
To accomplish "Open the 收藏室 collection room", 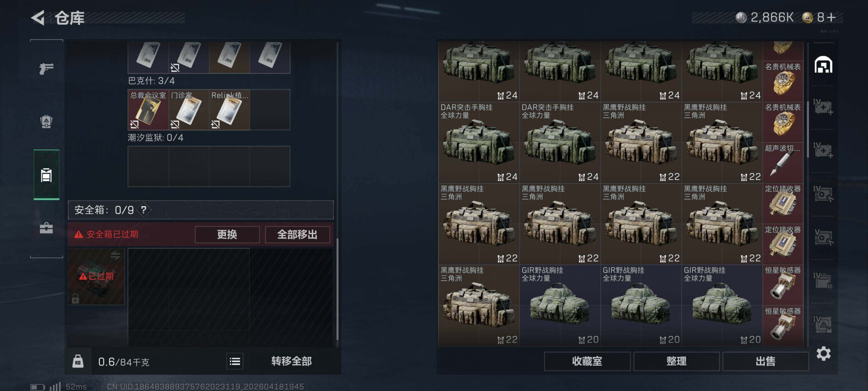I will (587, 361).
